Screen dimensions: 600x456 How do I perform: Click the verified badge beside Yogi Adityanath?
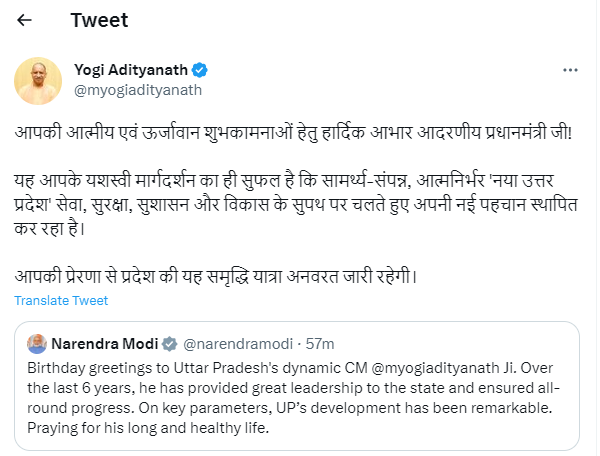[x=200, y=70]
